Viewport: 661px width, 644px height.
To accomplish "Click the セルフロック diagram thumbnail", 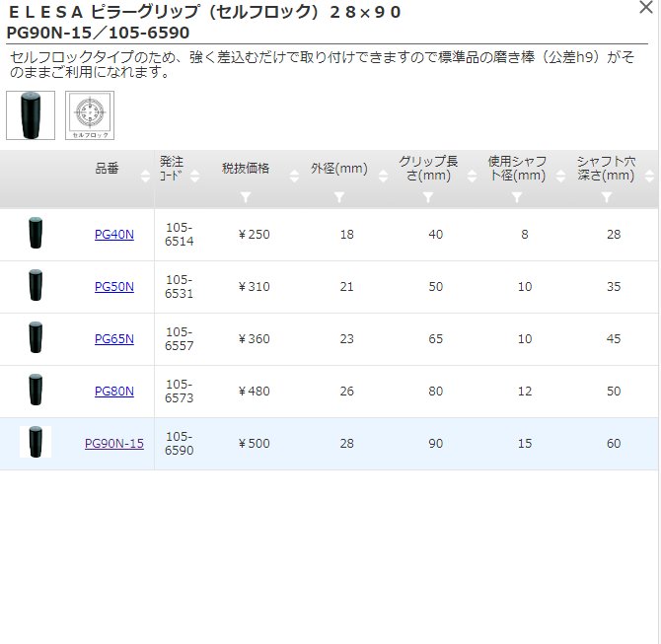I will tap(90, 115).
